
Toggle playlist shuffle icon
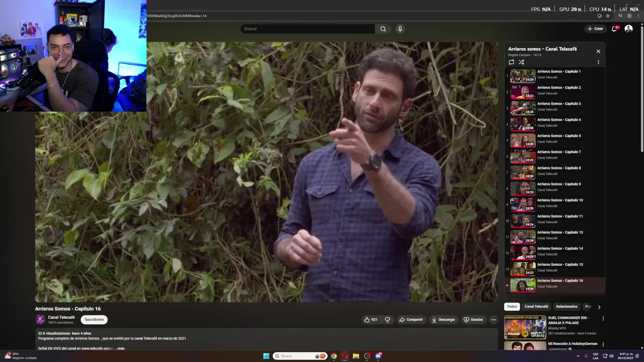(x=521, y=62)
